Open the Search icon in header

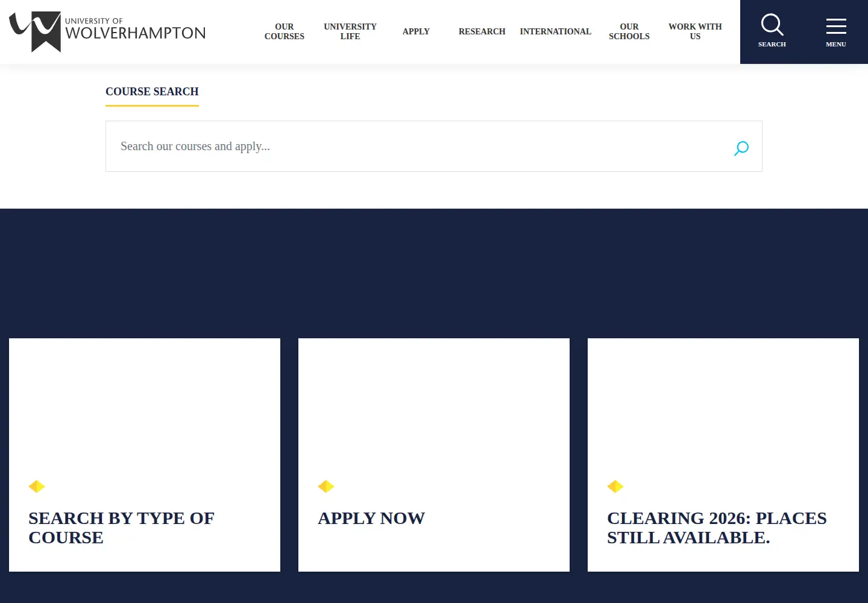[772, 31]
